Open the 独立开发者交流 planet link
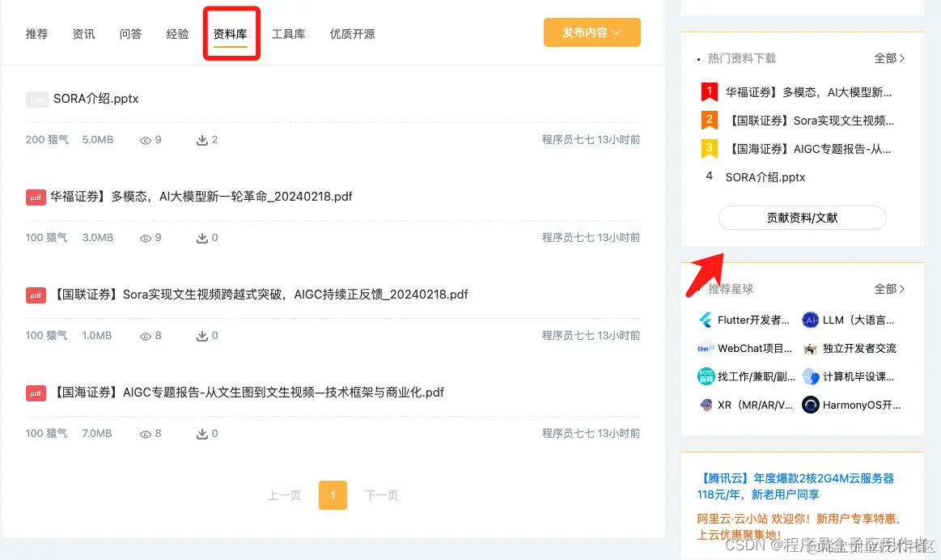The height and width of the screenshot is (560, 941). click(x=859, y=349)
